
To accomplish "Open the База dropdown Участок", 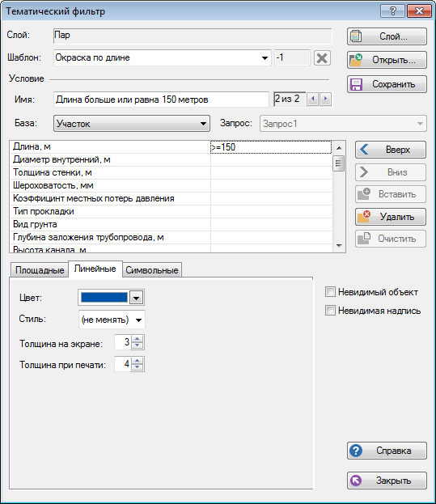I will (x=132, y=124).
